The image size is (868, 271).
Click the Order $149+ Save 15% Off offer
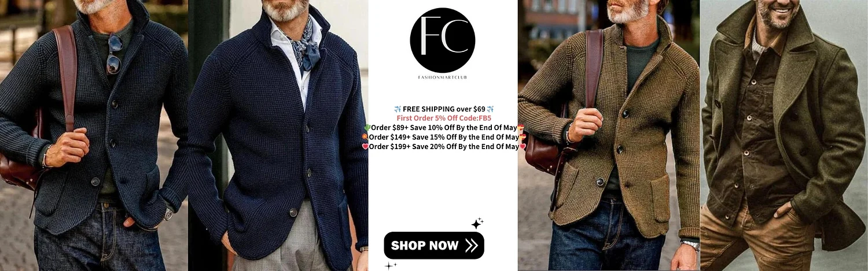[x=444, y=137]
